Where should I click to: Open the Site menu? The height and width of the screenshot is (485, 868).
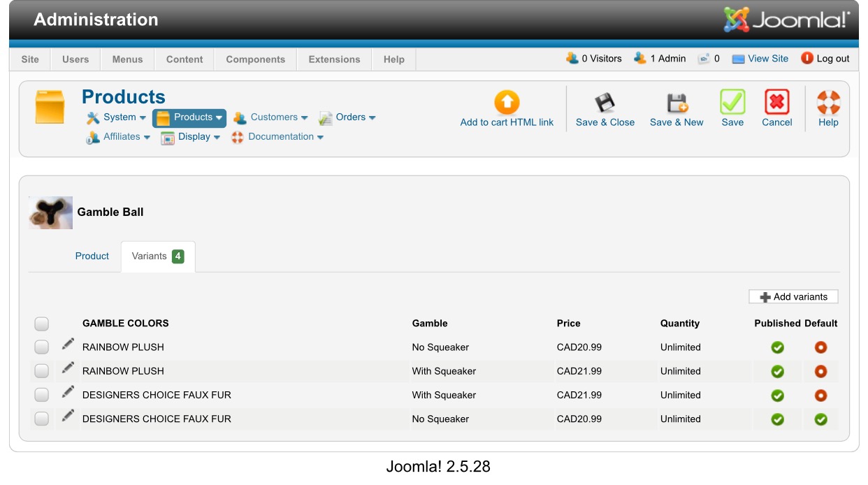30,59
